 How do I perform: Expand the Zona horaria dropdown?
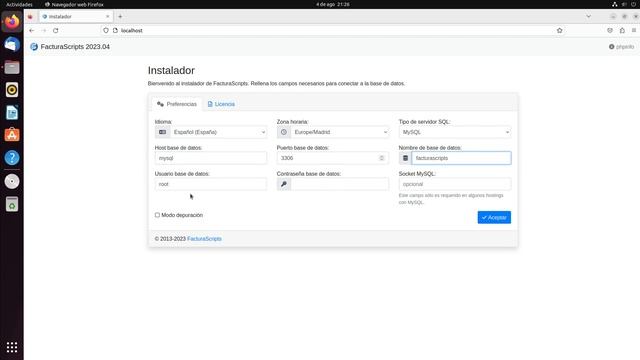[340, 132]
